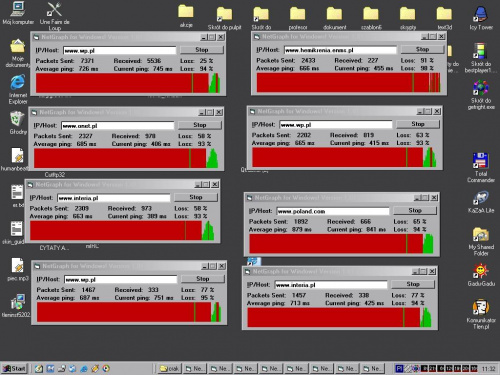
Task: Stop the www.onet.pl NetGraph ping
Action: (200, 125)
